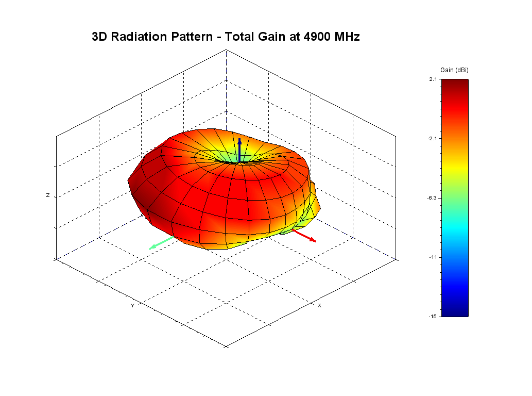
Task: Click the X axis label
Action: 319,306
